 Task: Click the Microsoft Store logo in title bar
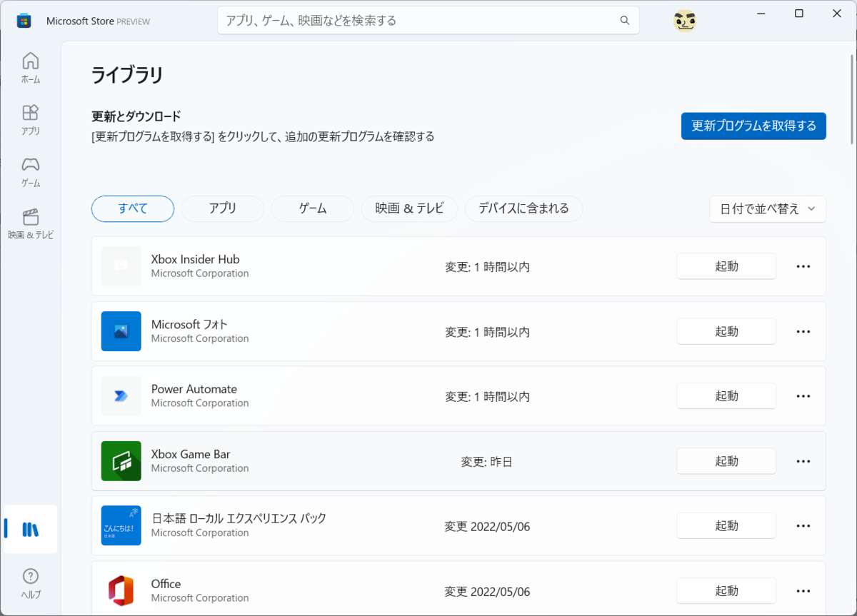point(24,21)
